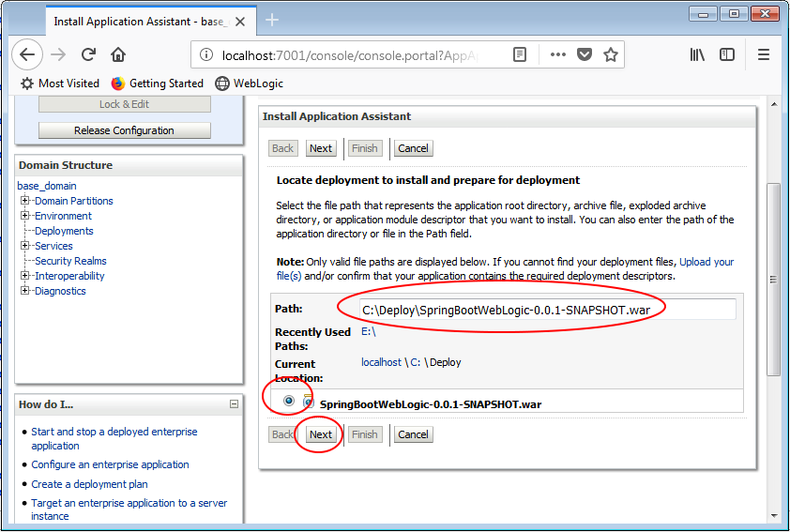
Task: Open the Firefox hamburger menu
Action: [x=764, y=54]
